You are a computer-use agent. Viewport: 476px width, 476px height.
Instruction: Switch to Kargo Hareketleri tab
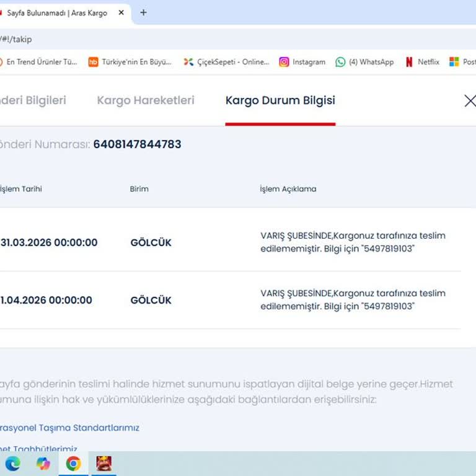click(x=146, y=100)
